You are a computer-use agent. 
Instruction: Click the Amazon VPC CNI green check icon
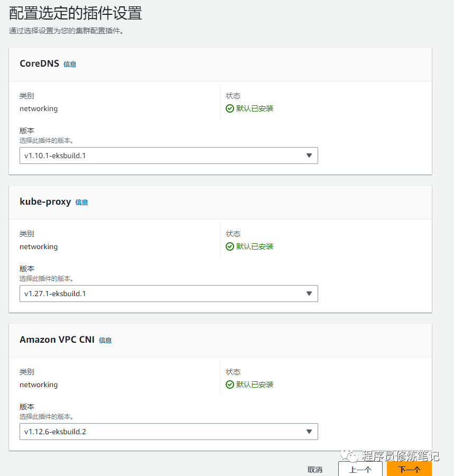click(229, 385)
